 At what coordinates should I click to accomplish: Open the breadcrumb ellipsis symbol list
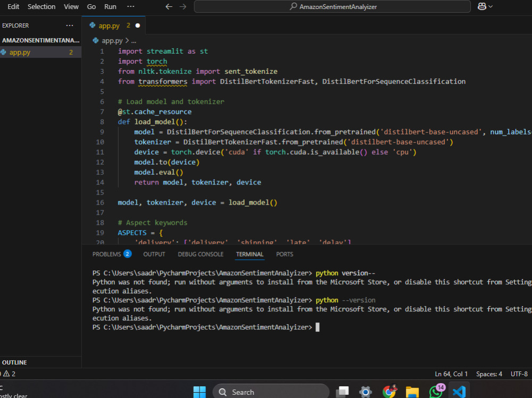(134, 41)
